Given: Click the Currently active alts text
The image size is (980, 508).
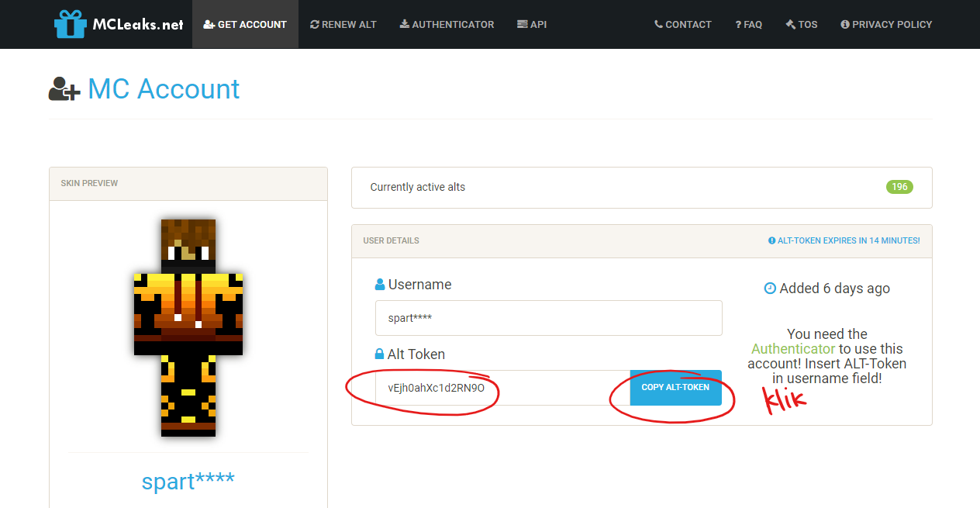Looking at the screenshot, I should click(x=418, y=187).
